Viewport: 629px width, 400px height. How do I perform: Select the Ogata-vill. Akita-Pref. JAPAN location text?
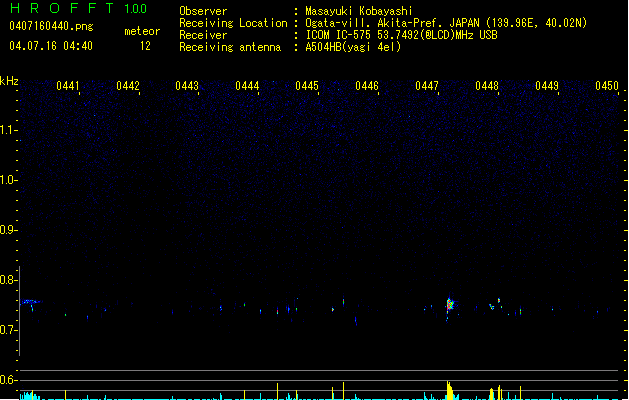point(446,23)
